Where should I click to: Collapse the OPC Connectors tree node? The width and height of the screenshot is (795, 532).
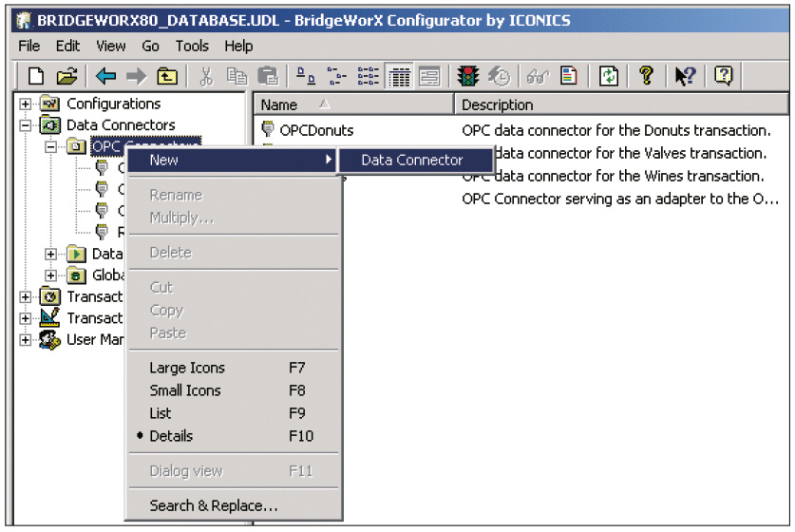point(50,147)
